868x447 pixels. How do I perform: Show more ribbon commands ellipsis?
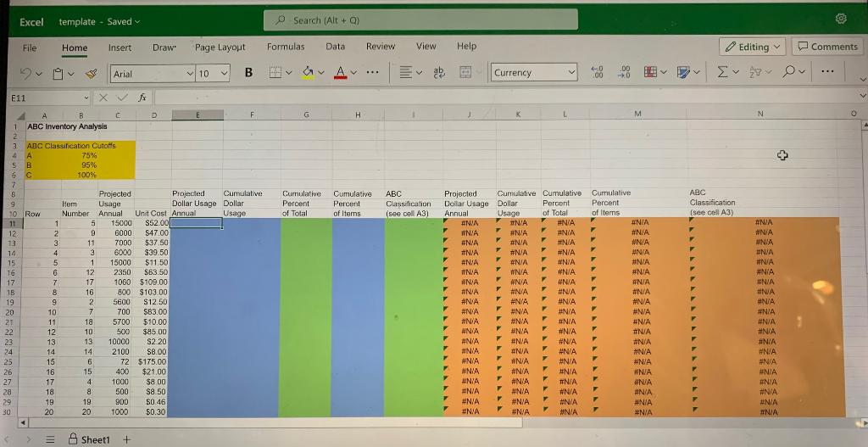827,71
